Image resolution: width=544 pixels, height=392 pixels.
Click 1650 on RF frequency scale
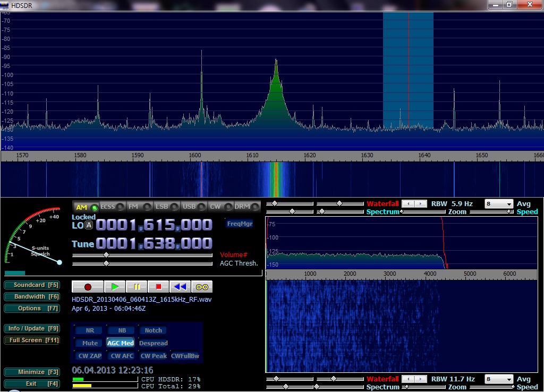[x=481, y=156]
